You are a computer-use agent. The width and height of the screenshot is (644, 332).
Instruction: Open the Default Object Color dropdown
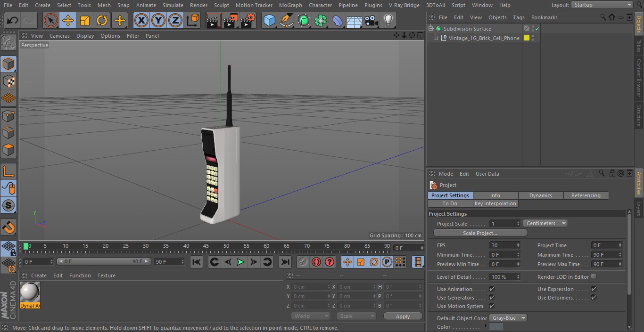508,318
